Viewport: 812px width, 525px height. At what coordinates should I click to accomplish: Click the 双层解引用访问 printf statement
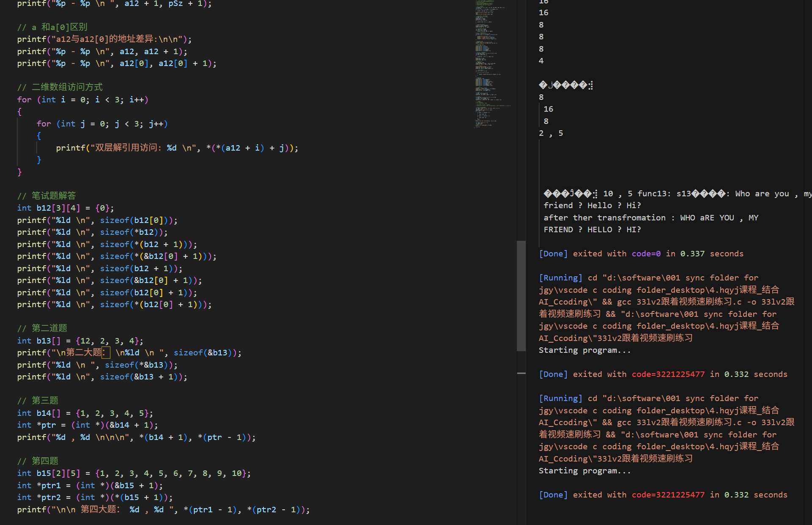[x=177, y=148]
